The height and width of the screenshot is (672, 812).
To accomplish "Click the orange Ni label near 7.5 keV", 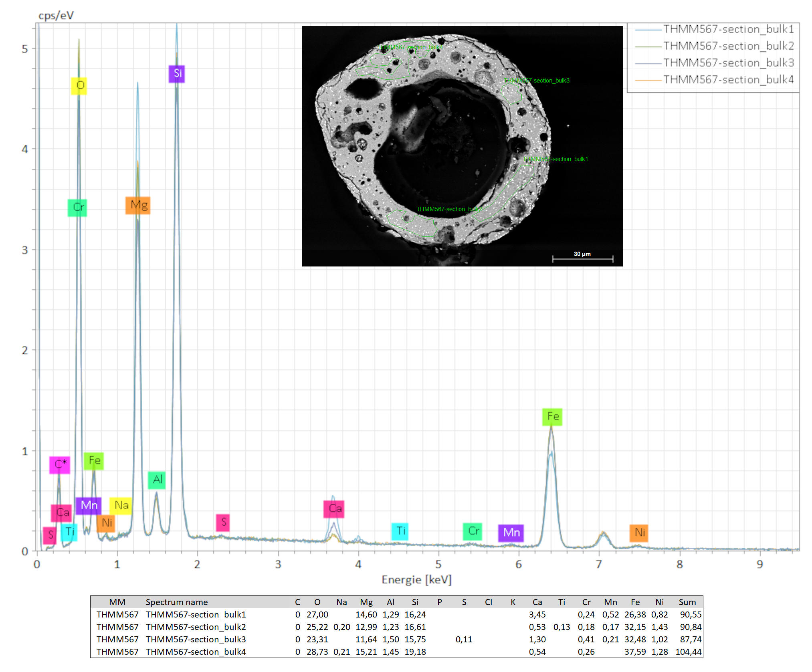I will pyautogui.click(x=639, y=533).
